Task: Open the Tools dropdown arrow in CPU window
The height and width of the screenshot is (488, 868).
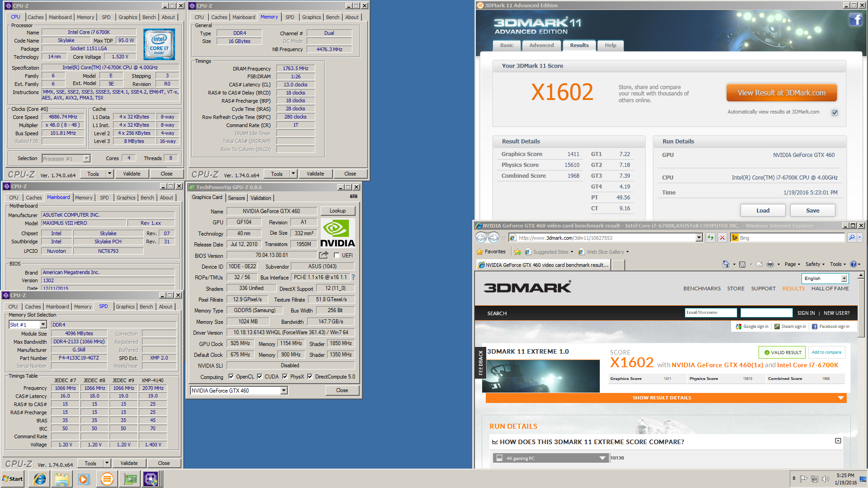Action: click(x=109, y=174)
